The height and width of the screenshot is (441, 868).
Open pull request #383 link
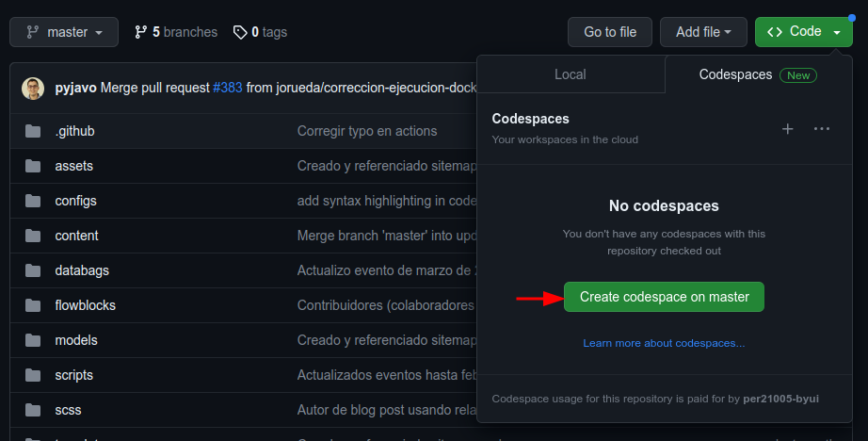[x=228, y=88]
